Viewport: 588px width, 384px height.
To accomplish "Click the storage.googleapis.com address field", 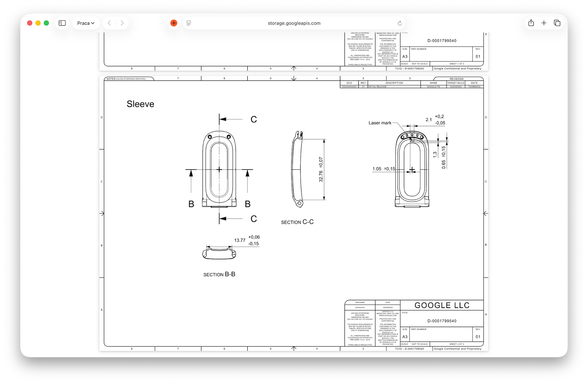I will click(x=294, y=23).
